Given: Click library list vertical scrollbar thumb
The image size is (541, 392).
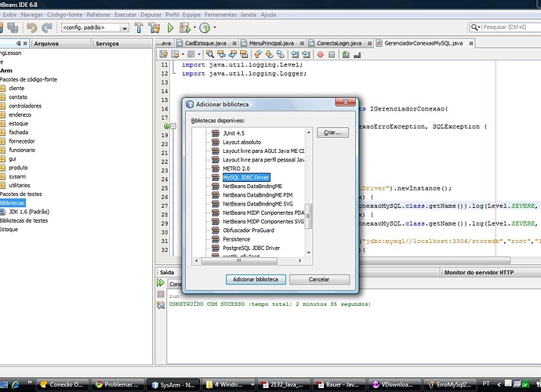Looking at the screenshot, I should click(308, 216).
